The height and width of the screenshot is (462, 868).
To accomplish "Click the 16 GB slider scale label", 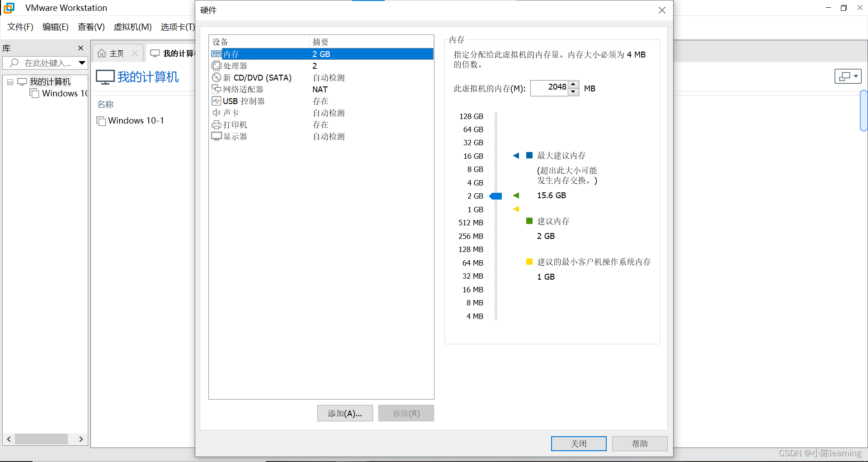I will [x=473, y=156].
